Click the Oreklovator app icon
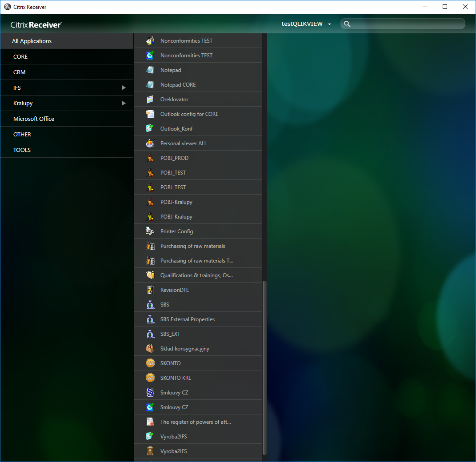 tap(150, 99)
